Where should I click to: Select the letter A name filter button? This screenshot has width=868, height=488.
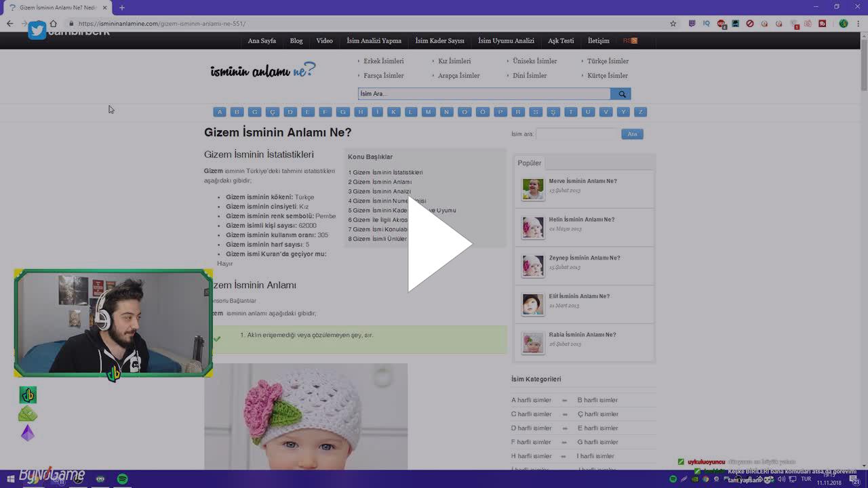(219, 112)
